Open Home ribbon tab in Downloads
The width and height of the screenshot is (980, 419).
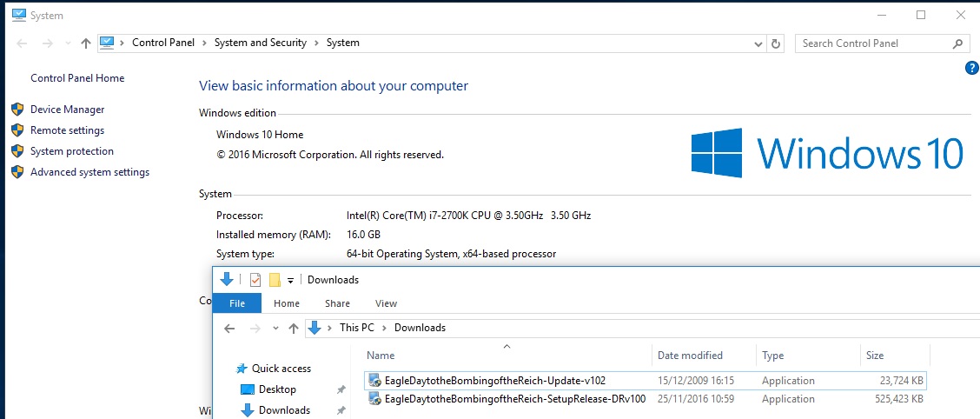pyautogui.click(x=286, y=303)
